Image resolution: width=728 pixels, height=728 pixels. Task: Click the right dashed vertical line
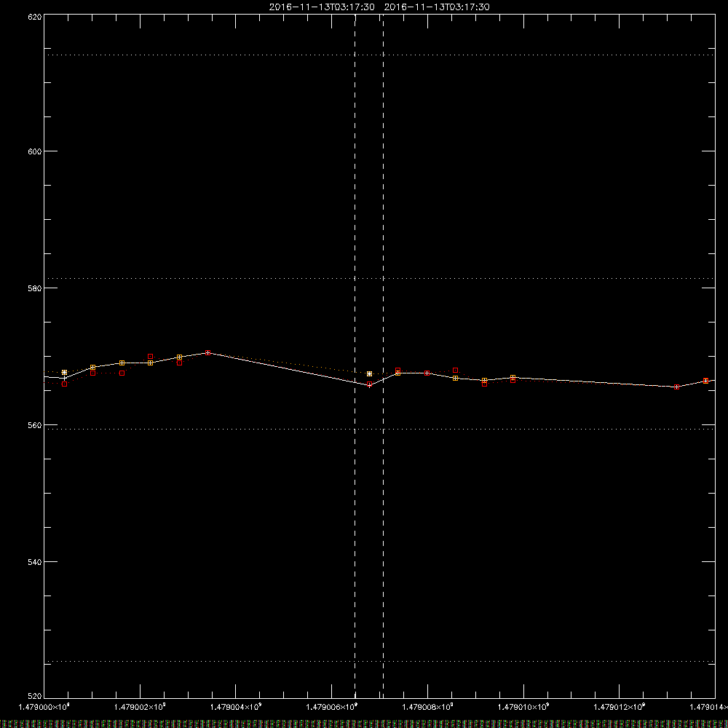point(383,356)
